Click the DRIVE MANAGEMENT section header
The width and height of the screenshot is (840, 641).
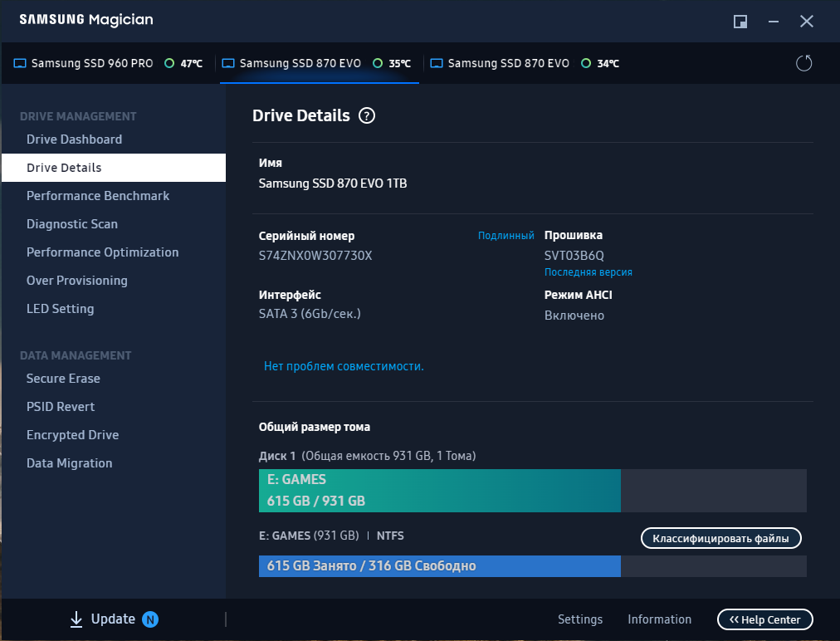(x=78, y=116)
